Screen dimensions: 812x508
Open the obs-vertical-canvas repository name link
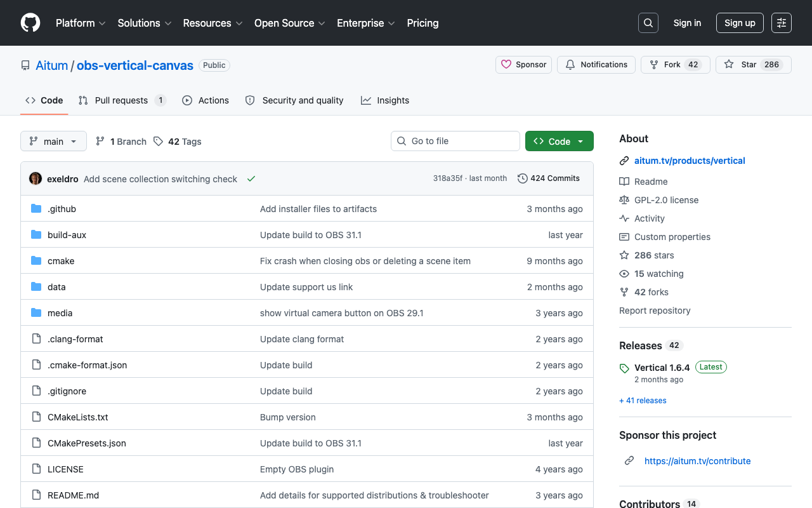[x=135, y=65]
